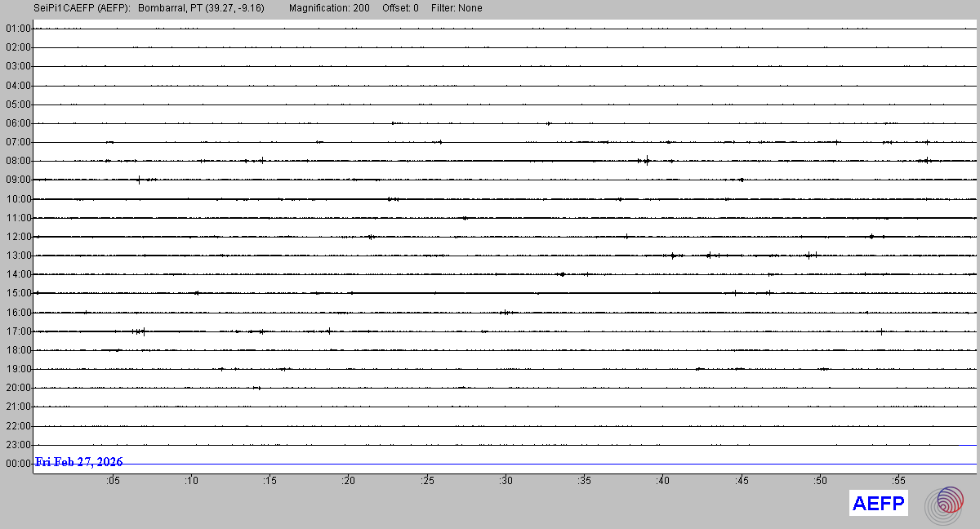Click the Filter: None label
This screenshot has width=980, height=529.
[x=456, y=8]
